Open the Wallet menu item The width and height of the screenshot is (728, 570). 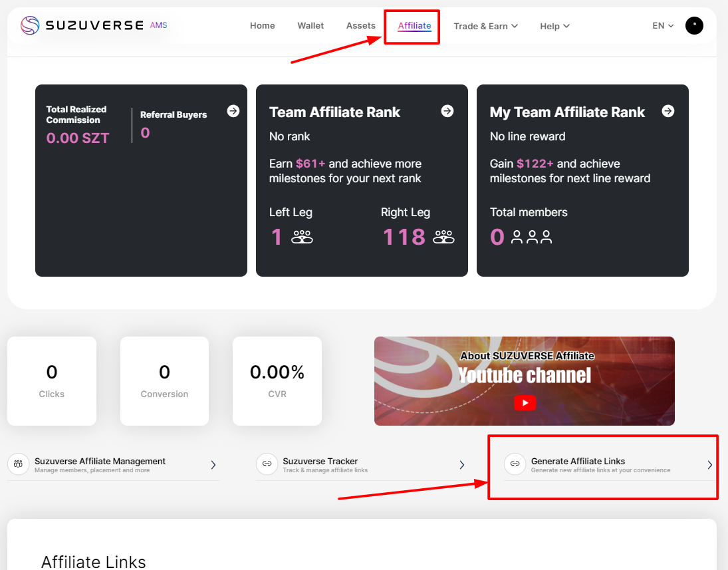pyautogui.click(x=310, y=26)
